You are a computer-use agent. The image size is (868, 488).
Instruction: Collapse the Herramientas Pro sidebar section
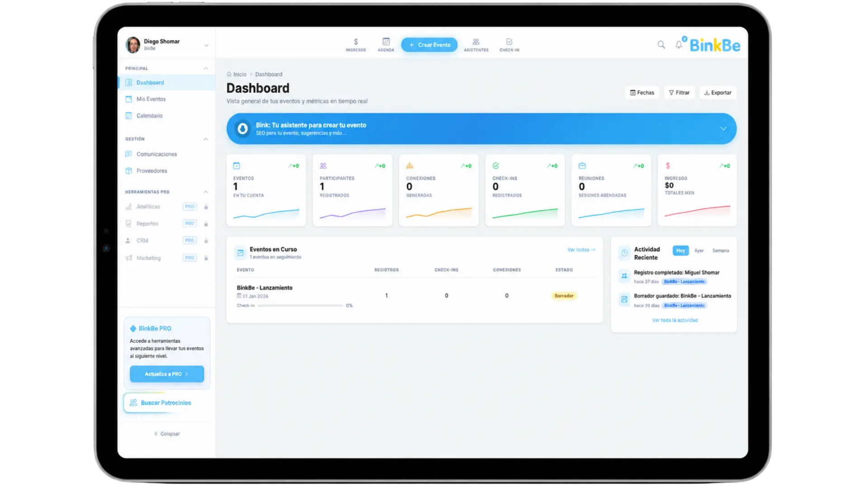[x=206, y=192]
